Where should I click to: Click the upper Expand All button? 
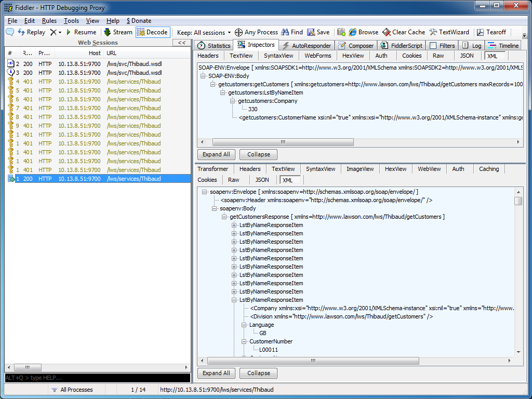tap(216, 154)
